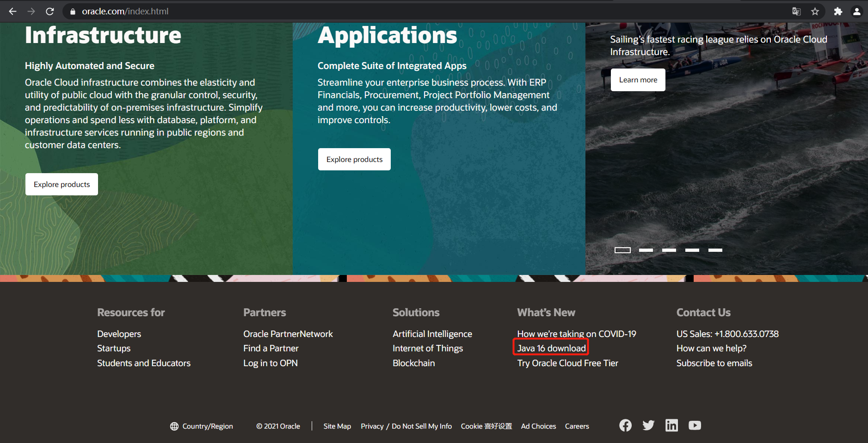
Task: Click the Resources for footer heading
Action: [131, 312]
